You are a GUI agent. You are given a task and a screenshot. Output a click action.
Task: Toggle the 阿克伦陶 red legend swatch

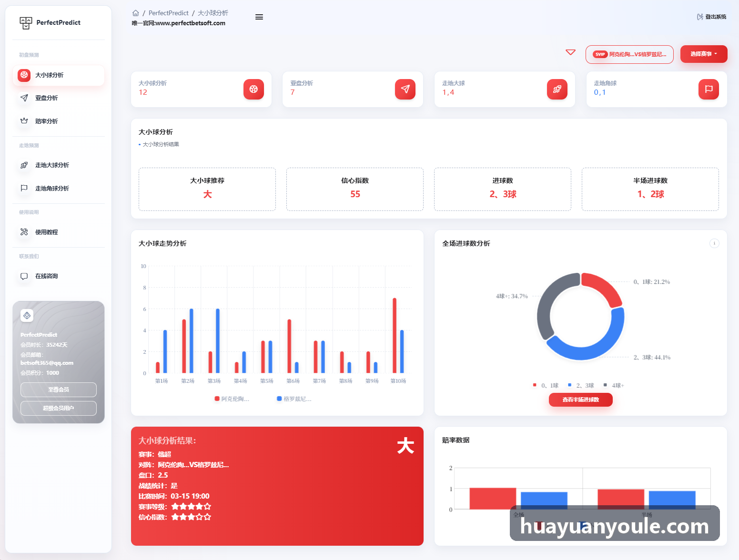tap(217, 399)
